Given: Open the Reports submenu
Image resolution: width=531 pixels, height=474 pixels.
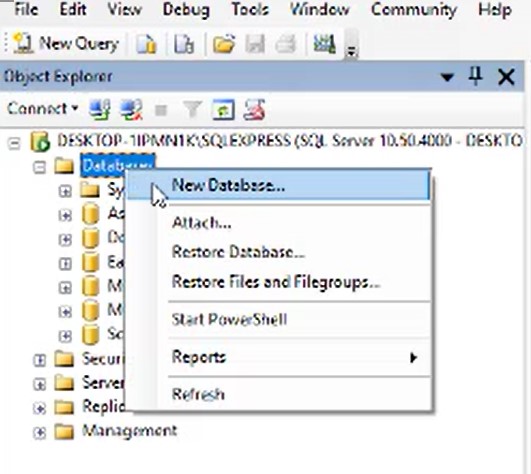Looking at the screenshot, I should pyautogui.click(x=294, y=357).
